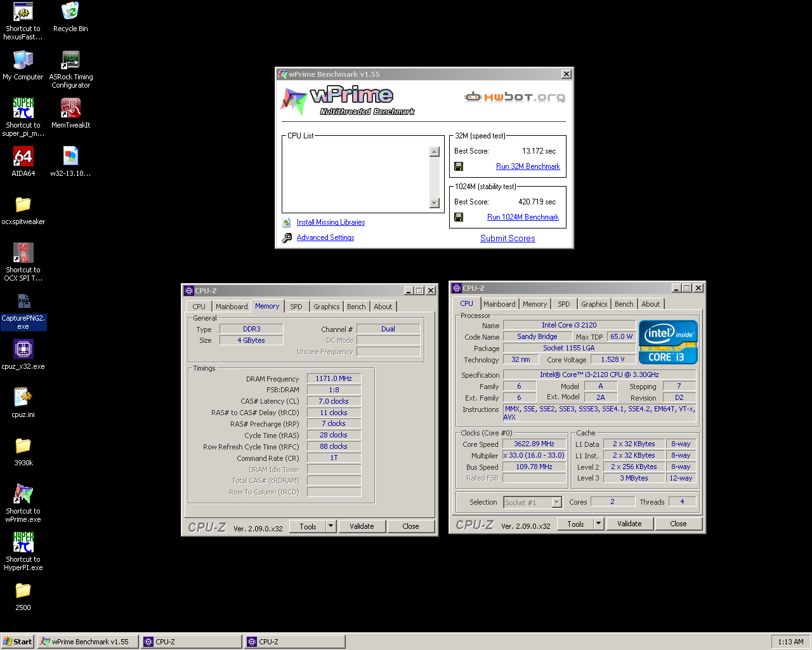This screenshot has height=650, width=812.
Task: Click the Run 1024M Benchmark link
Action: pyautogui.click(x=523, y=217)
